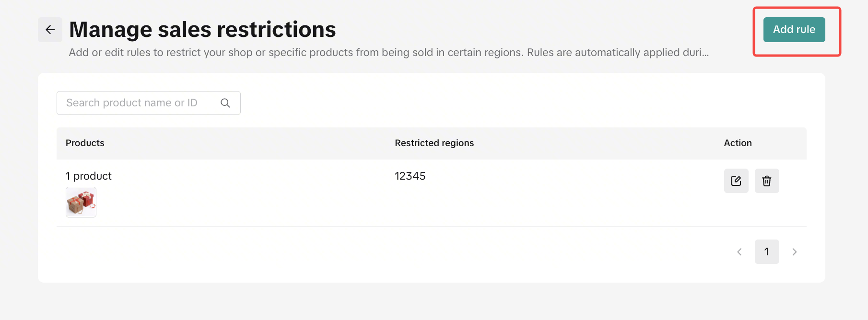Go to previous page with left chevron
The width and height of the screenshot is (868, 320).
[x=739, y=252]
